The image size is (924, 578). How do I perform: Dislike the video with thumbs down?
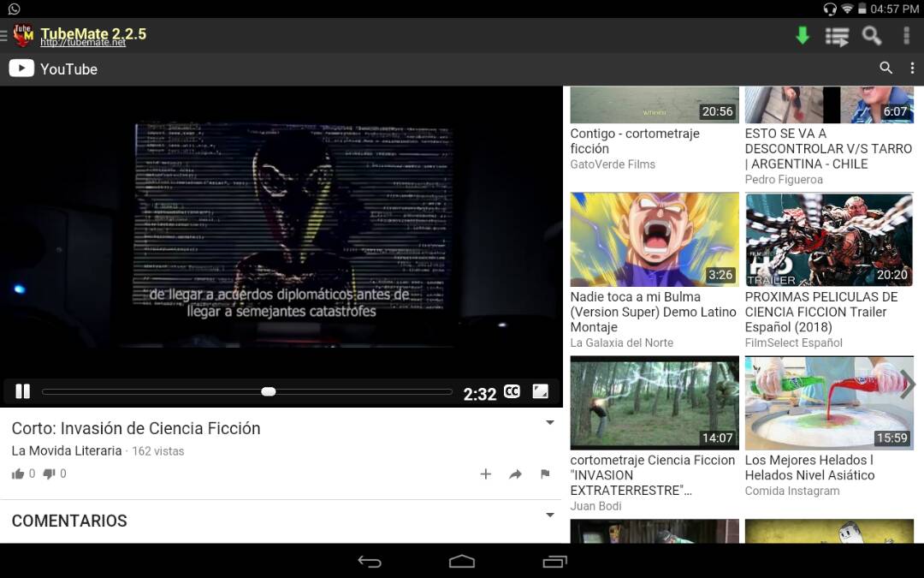point(50,474)
